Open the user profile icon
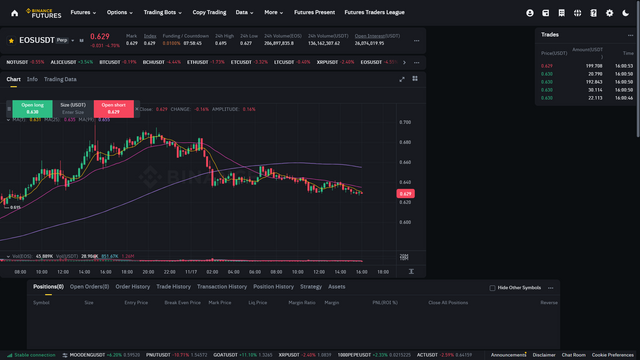Screen dimensions: 640x360 (x=530, y=13)
